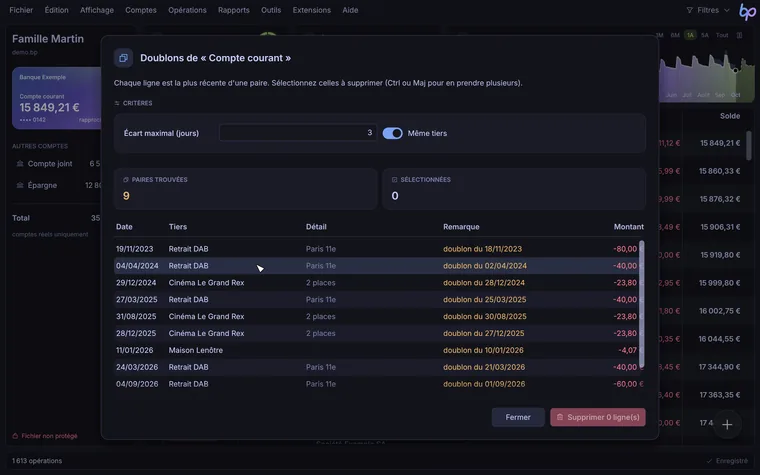The image size is (760, 475).
Task: Close the dialog with Fermer button
Action: pos(518,417)
